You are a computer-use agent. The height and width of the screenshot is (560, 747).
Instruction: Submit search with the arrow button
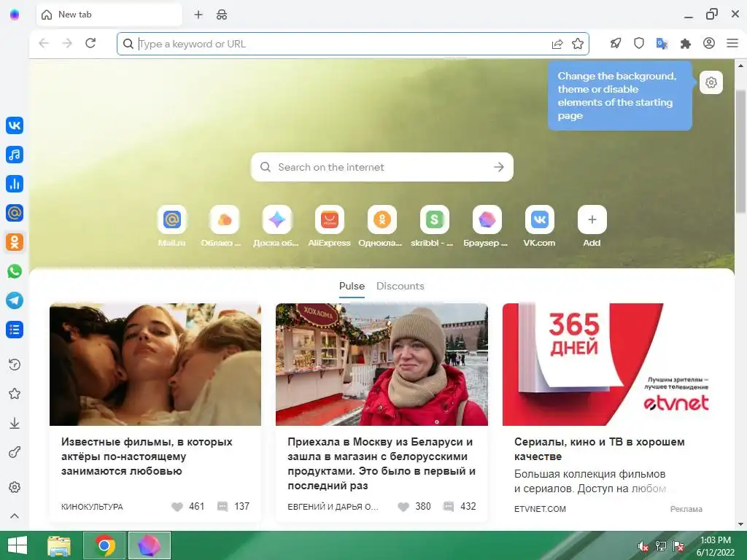pos(499,167)
